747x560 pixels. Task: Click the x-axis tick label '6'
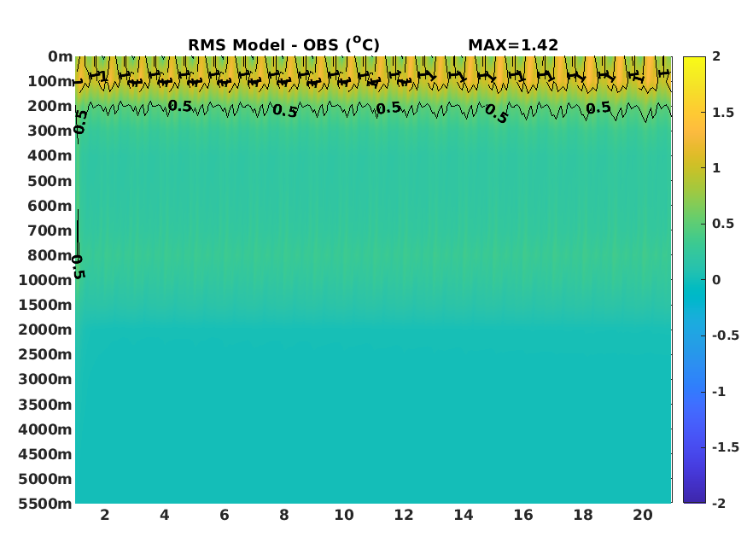(225, 515)
